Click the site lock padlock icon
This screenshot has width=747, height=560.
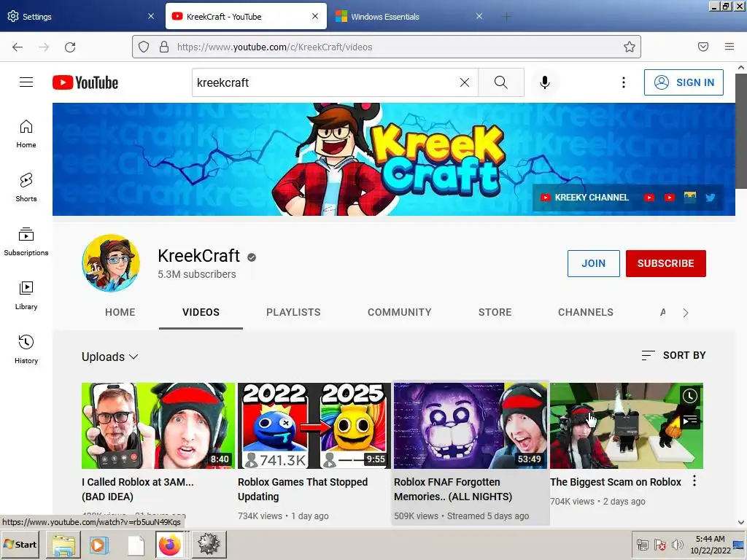pos(164,47)
